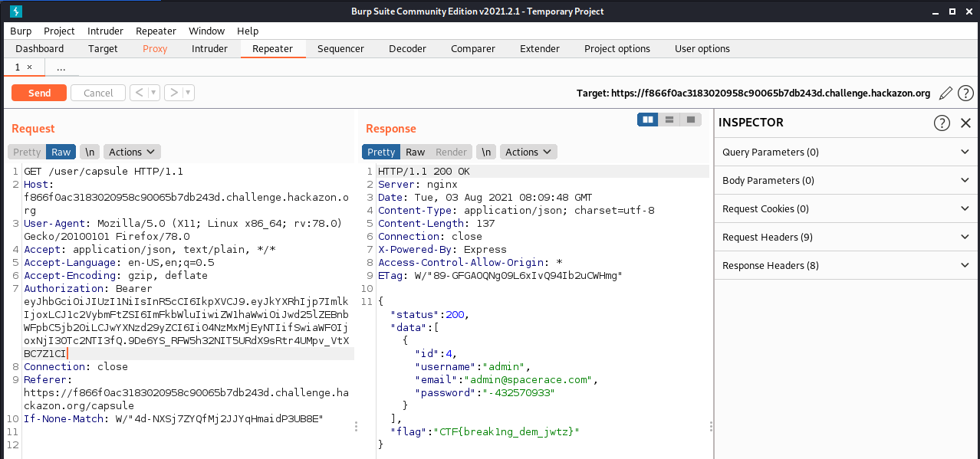The image size is (980, 459).
Task: Open Inspector help question mark icon
Action: tap(942, 123)
